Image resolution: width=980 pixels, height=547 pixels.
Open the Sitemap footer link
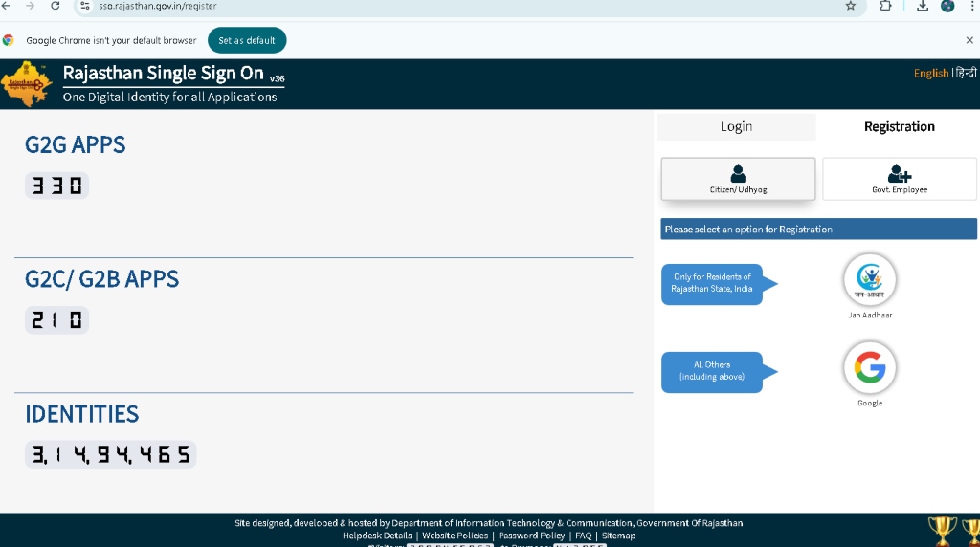[x=618, y=536]
